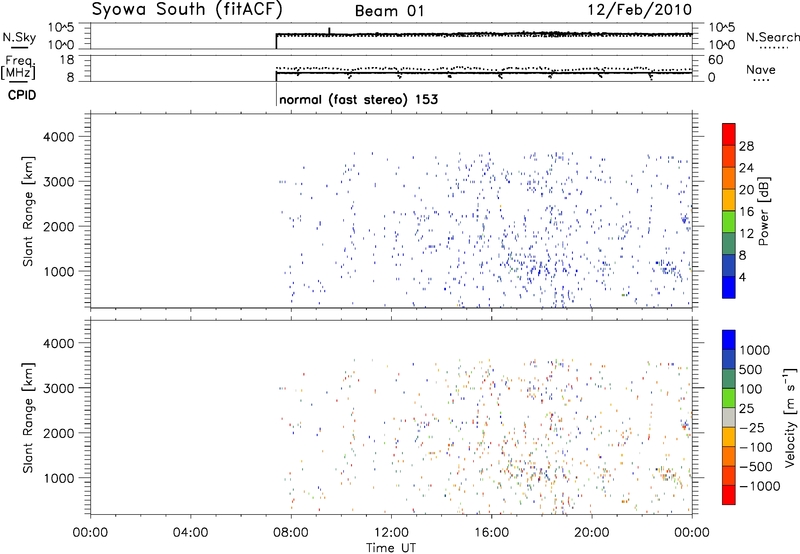Click the '16:00' time tick label
The width and height of the screenshot is (800, 554).
click(x=491, y=533)
